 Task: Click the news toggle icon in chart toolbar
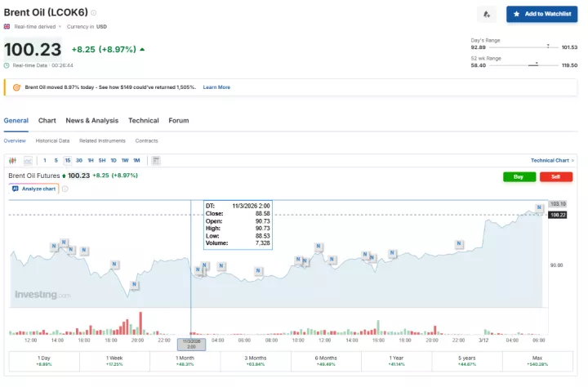pyautogui.click(x=156, y=160)
